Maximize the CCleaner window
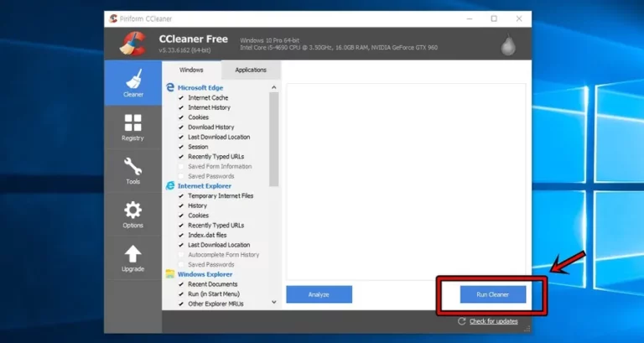Viewport: 644px width, 343px height. 494,19
